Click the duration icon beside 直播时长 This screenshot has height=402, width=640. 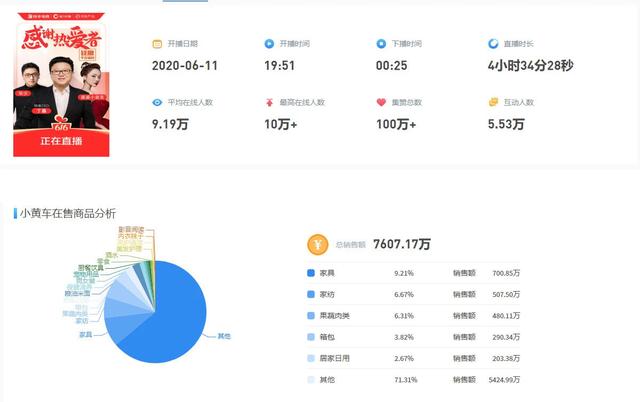(493, 44)
